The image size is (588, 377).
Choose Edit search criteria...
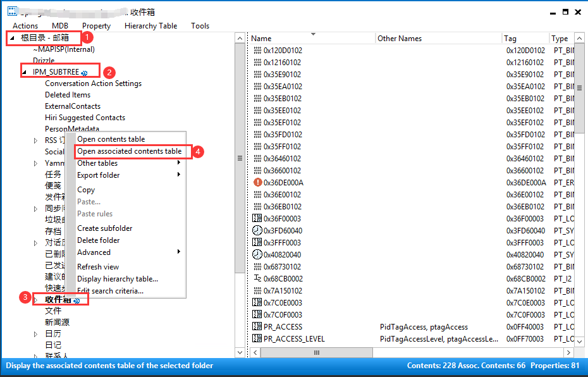(130, 291)
